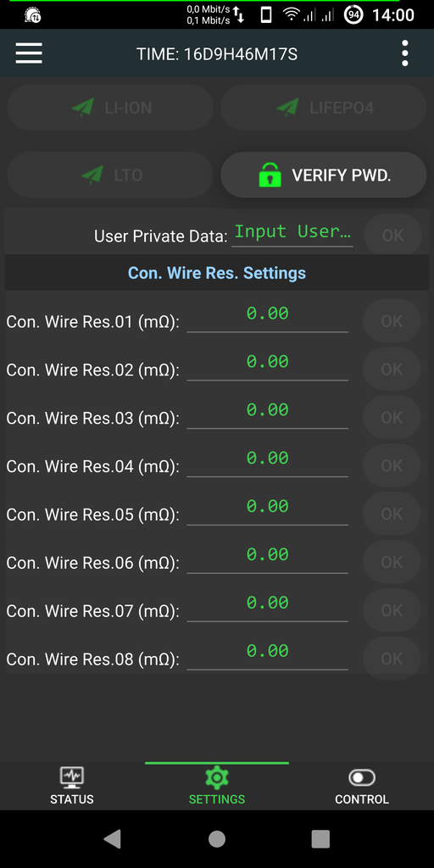Screen dimensions: 434x868
Task: Tap the green padlock icon
Action: 270,175
